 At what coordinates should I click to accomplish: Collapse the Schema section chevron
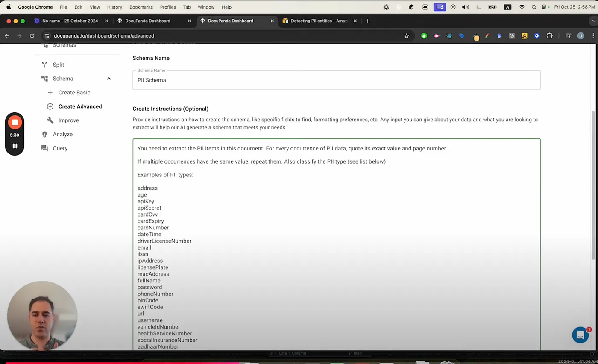tap(109, 79)
